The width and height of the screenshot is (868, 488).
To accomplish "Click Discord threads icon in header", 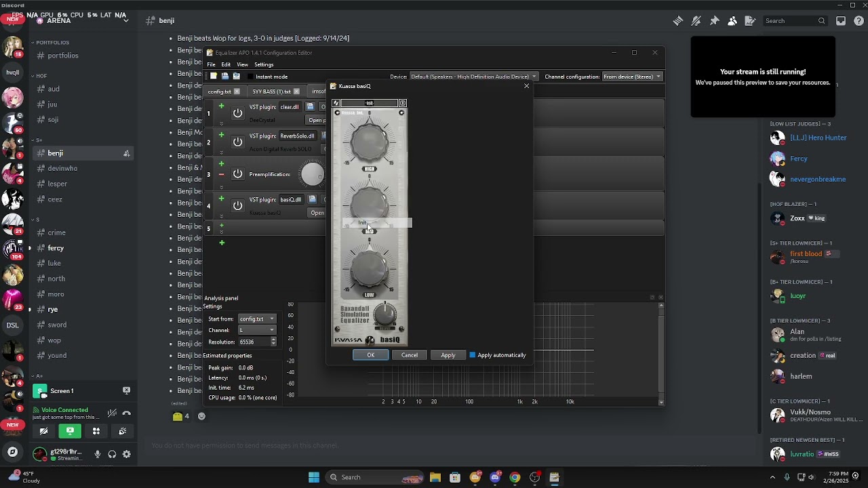I will pos(678,21).
